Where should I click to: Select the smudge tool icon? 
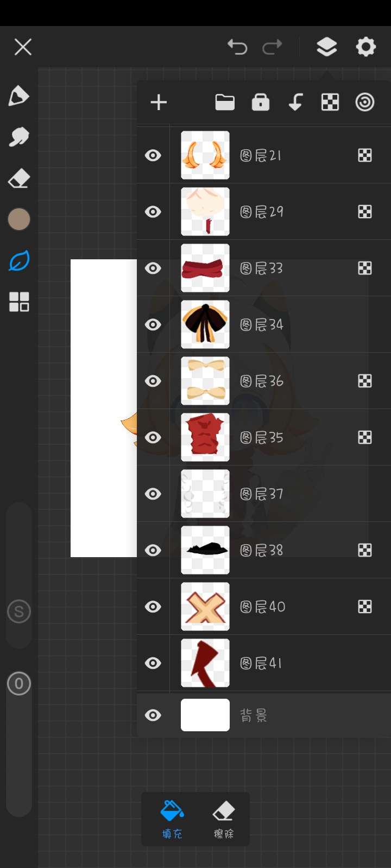(x=19, y=137)
